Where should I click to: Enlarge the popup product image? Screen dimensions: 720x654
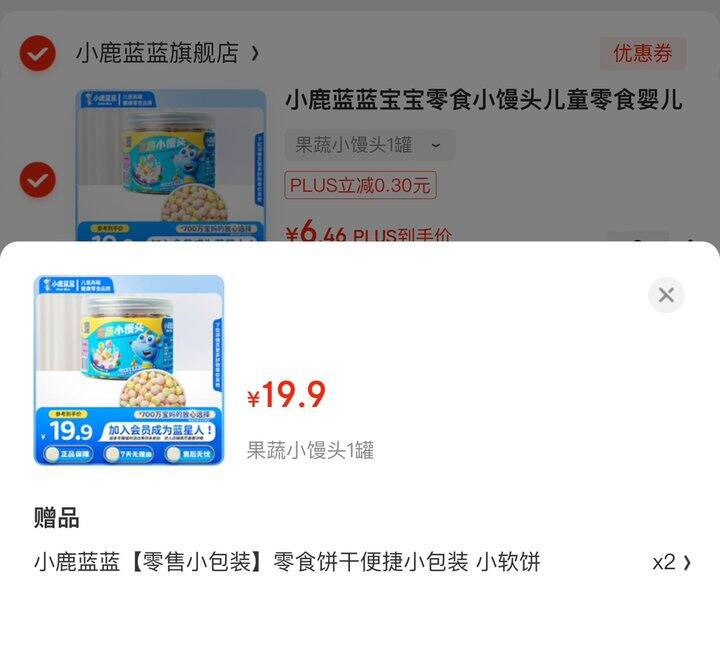click(x=129, y=370)
